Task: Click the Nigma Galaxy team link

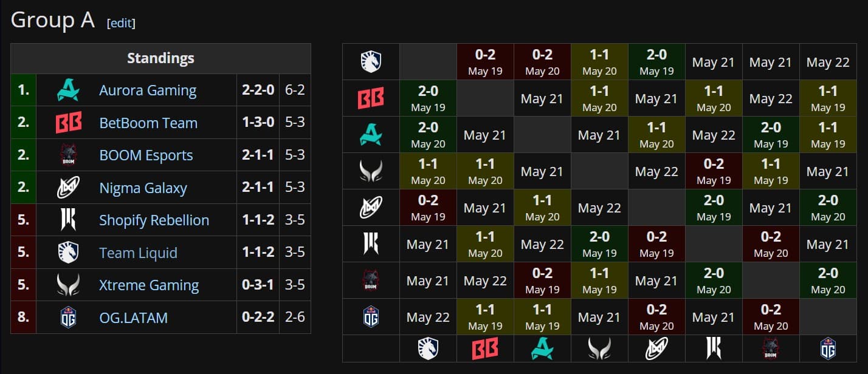Action: [x=143, y=187]
